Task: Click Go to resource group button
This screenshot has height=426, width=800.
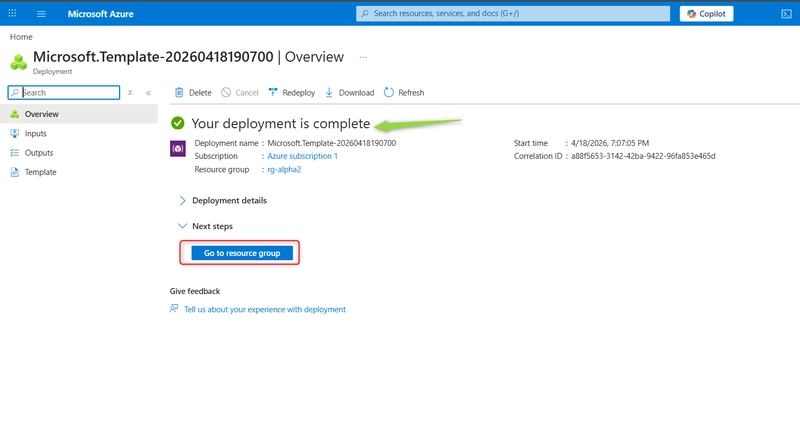Action: 242,253
